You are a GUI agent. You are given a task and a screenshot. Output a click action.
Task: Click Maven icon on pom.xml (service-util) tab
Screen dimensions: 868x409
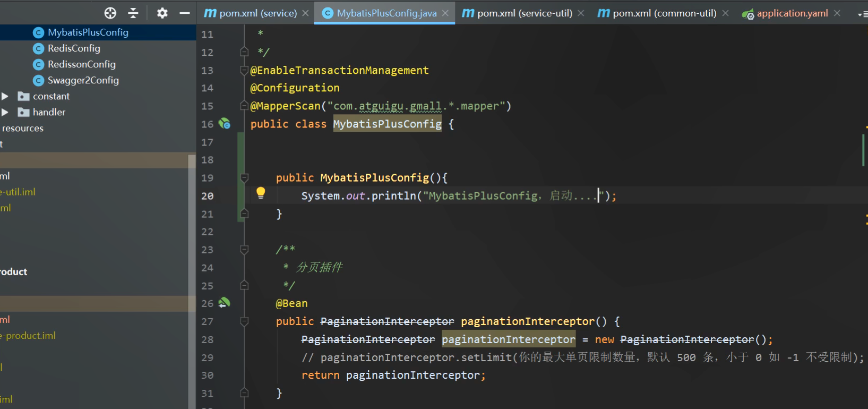point(468,13)
